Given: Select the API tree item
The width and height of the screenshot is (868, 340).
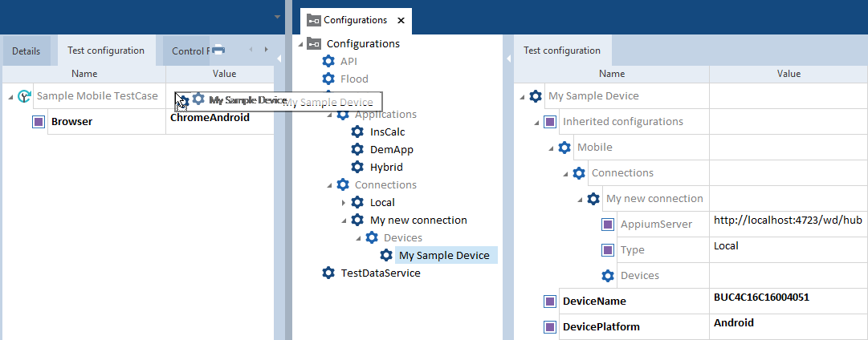Looking at the screenshot, I should pyautogui.click(x=348, y=62).
